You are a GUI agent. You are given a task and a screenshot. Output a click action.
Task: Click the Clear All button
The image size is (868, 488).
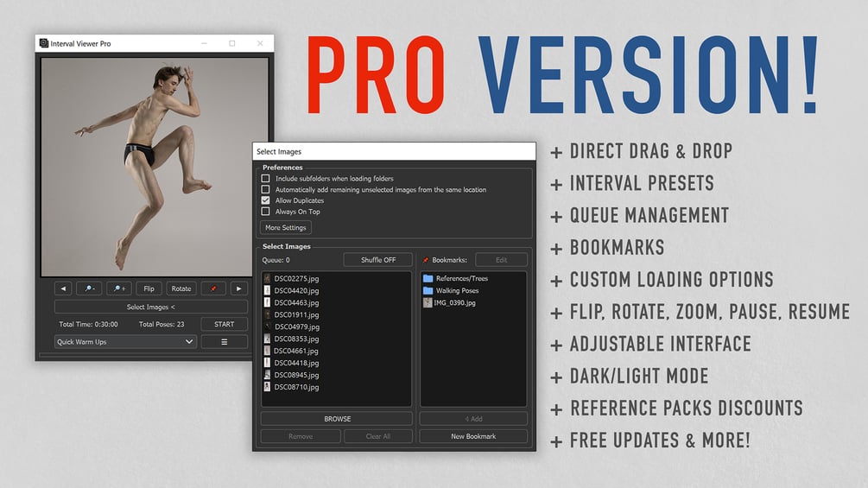point(378,436)
